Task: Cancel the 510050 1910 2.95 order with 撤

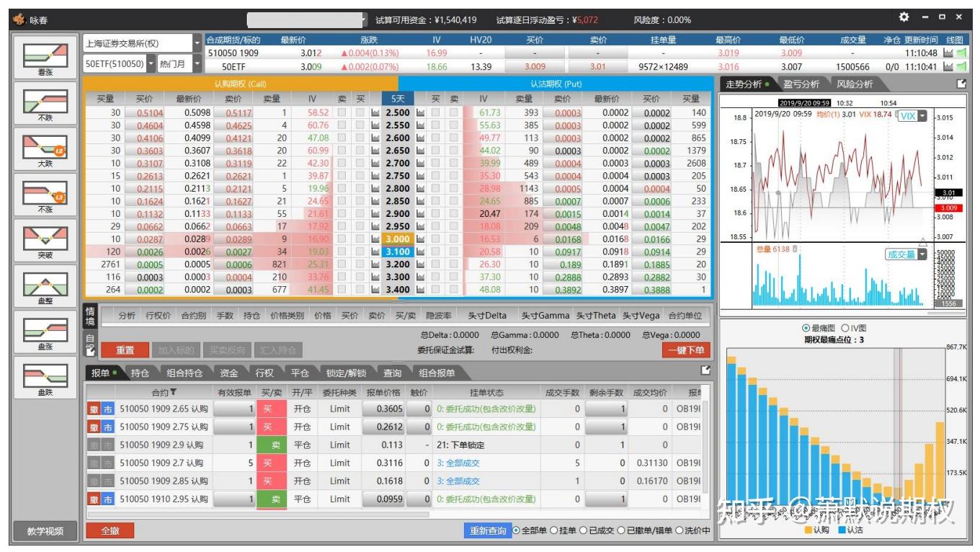Action: [x=94, y=499]
